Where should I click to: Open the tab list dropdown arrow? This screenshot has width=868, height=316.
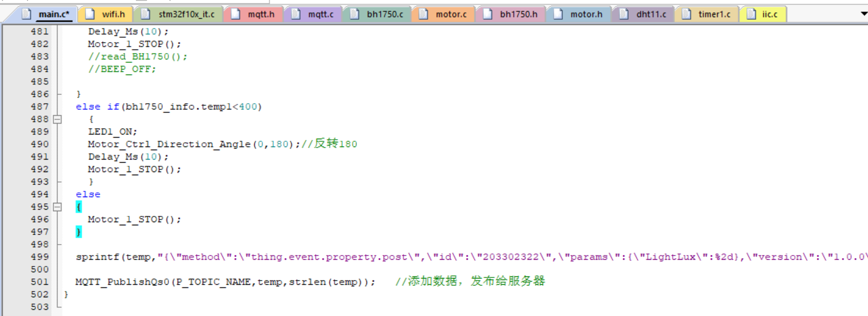click(x=863, y=14)
